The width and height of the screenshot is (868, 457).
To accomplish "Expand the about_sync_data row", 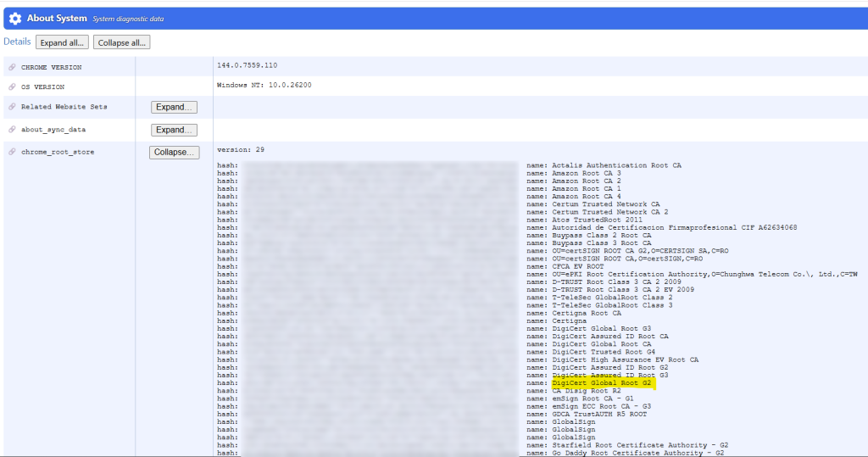I will [174, 130].
